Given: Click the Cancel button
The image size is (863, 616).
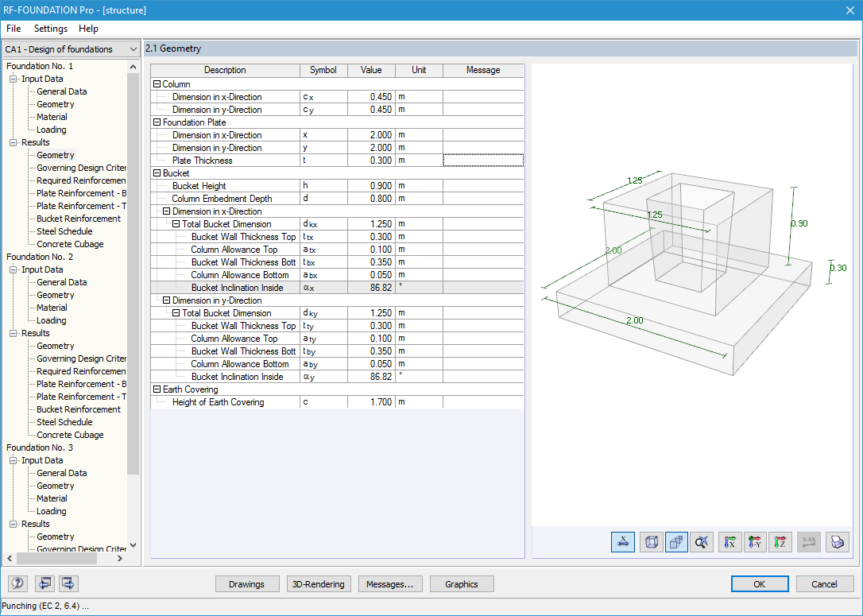Looking at the screenshot, I should 824,584.
